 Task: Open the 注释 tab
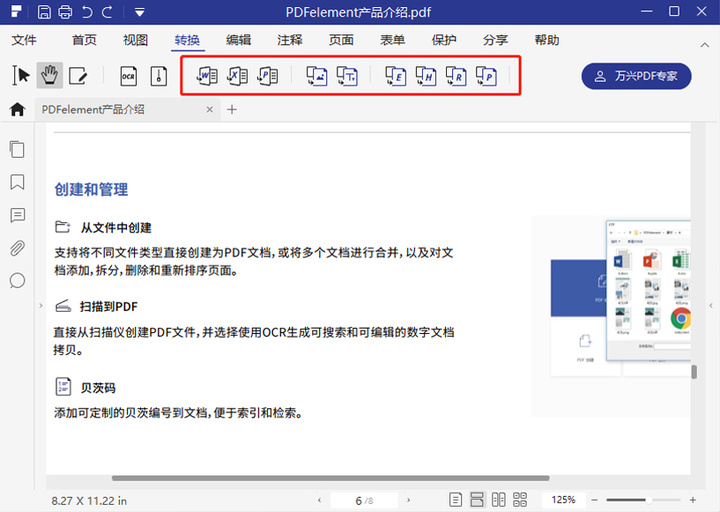(x=290, y=40)
